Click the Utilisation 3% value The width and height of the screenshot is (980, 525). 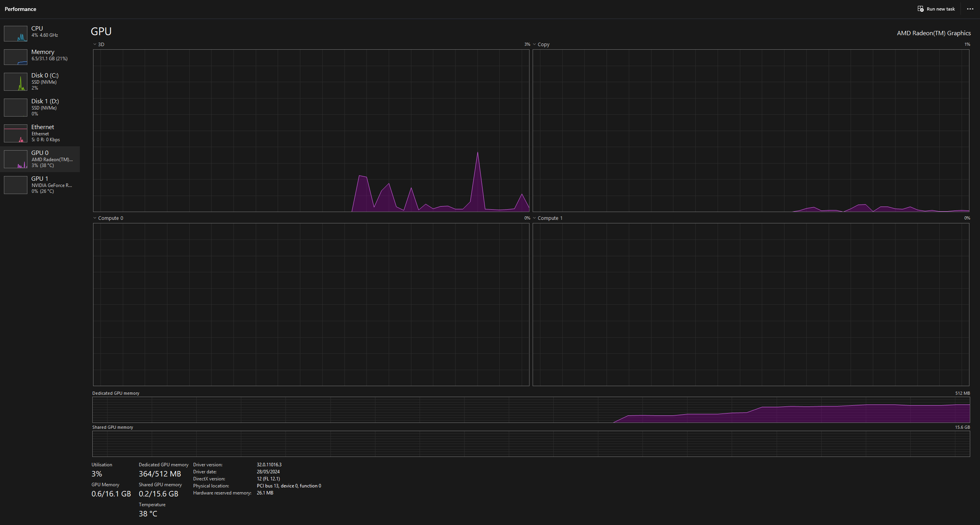click(97, 474)
